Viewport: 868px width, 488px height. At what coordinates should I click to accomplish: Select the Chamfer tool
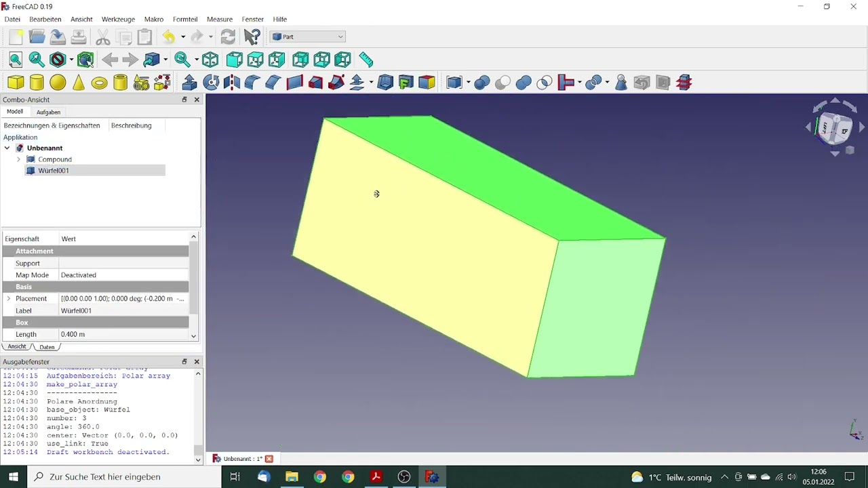[x=273, y=83]
